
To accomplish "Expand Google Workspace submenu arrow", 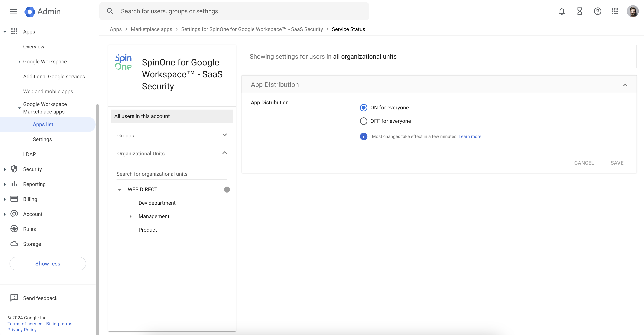I will click(x=19, y=62).
